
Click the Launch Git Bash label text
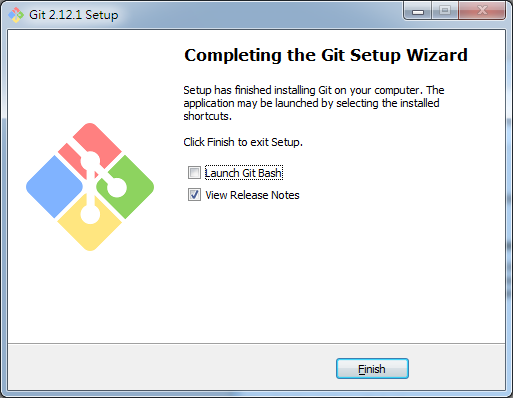point(244,173)
